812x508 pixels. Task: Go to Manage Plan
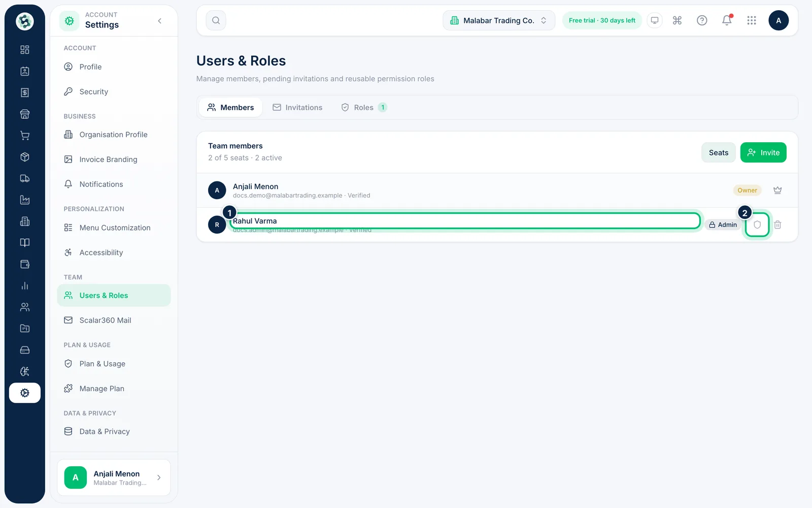[114, 389]
